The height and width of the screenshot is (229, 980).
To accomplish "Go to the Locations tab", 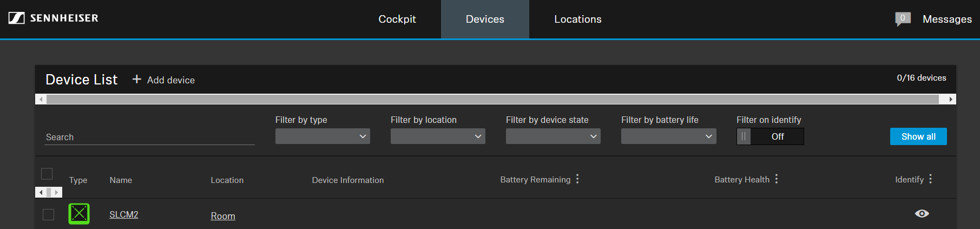I will tap(577, 19).
